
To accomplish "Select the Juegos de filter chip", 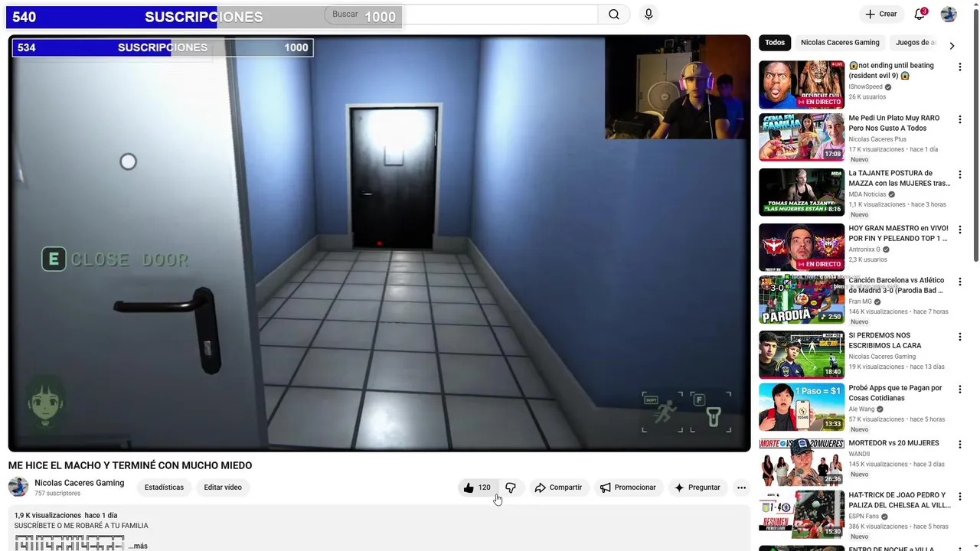I will tap(916, 43).
